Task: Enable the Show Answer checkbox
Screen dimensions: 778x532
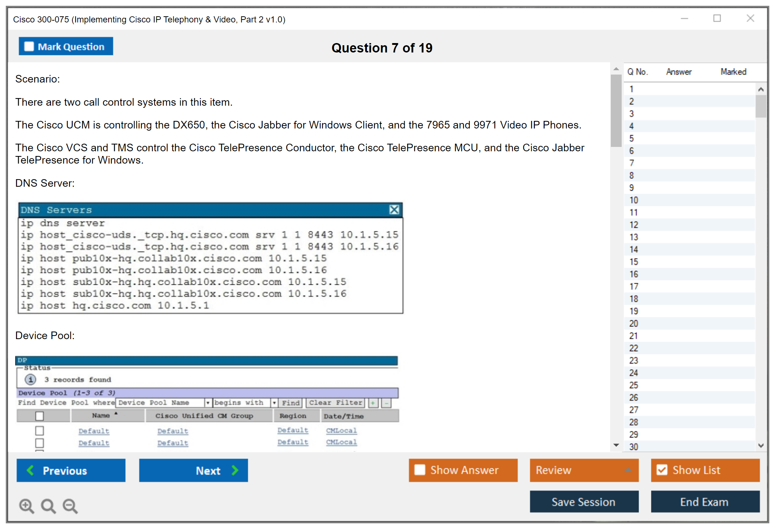Action: tap(420, 470)
